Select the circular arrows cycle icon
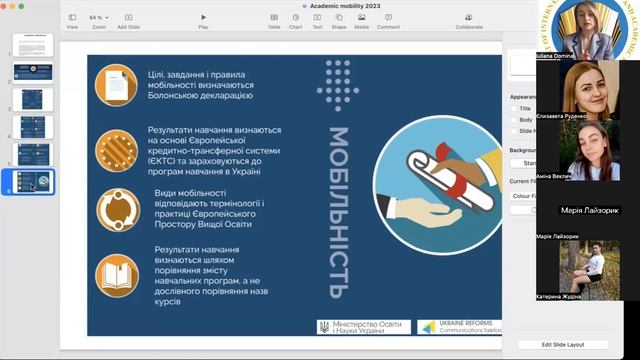Image resolution: width=640 pixels, height=360 pixels. pos(118,209)
